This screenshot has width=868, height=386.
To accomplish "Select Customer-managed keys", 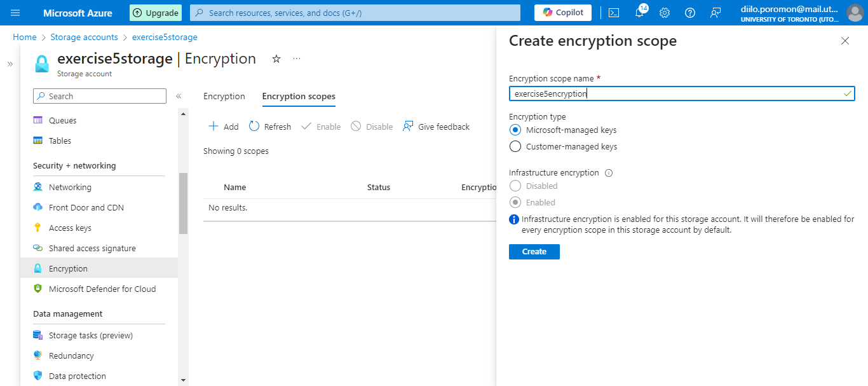I will click(x=515, y=146).
